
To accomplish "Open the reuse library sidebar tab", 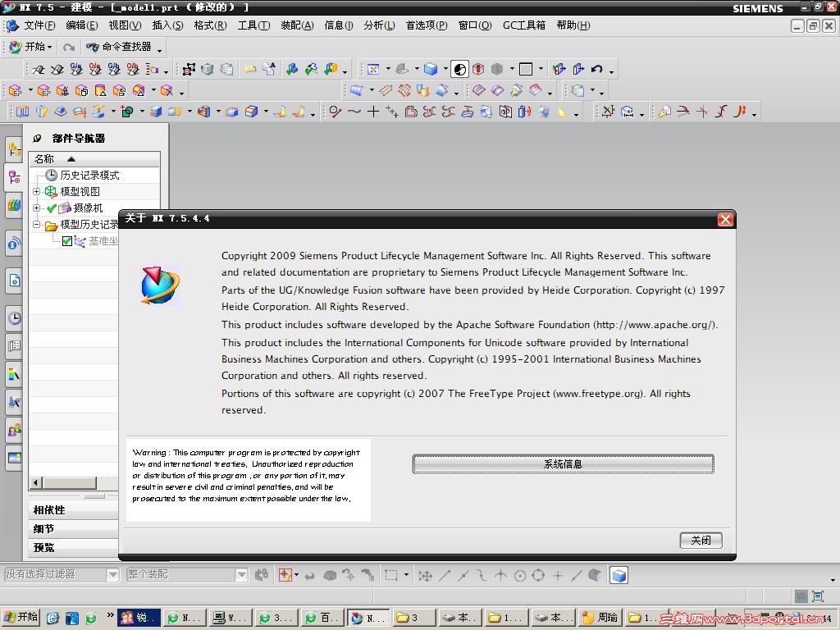I will [14, 204].
